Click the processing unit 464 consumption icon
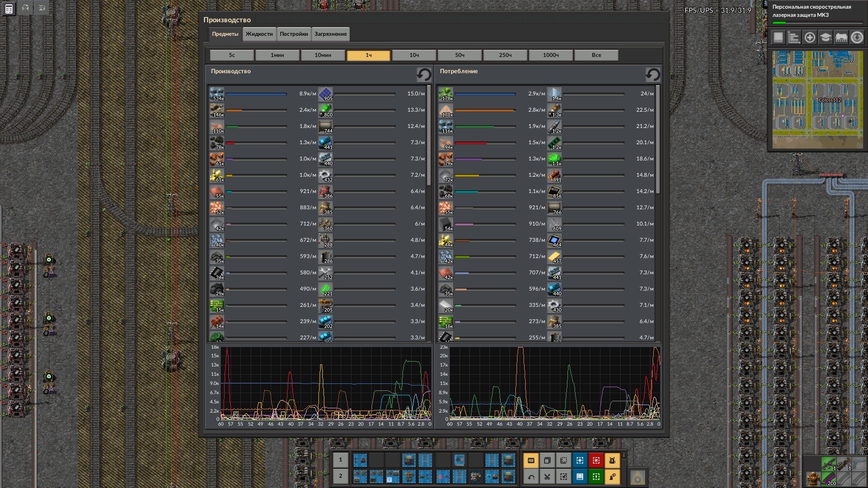The width and height of the screenshot is (868, 488). 554,240
